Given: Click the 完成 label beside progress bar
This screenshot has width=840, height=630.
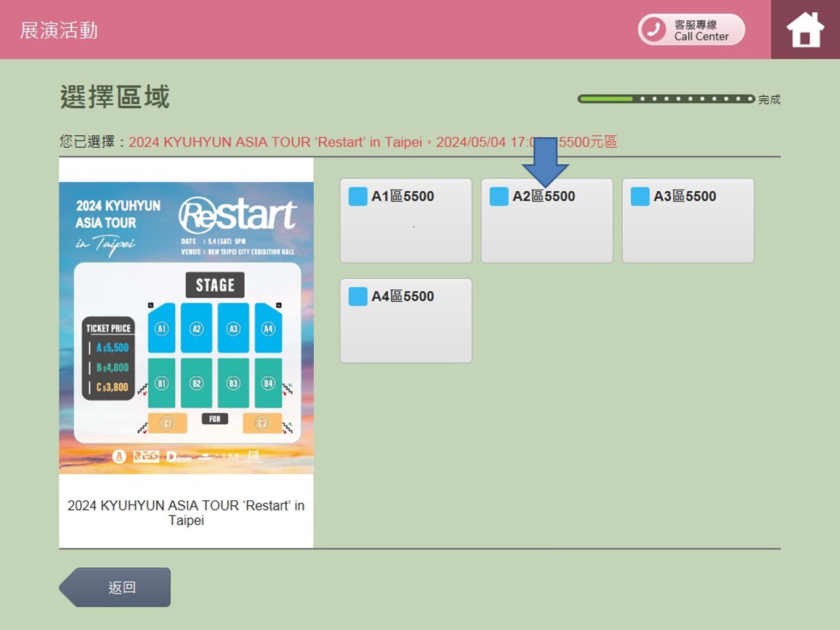Looking at the screenshot, I should (769, 100).
